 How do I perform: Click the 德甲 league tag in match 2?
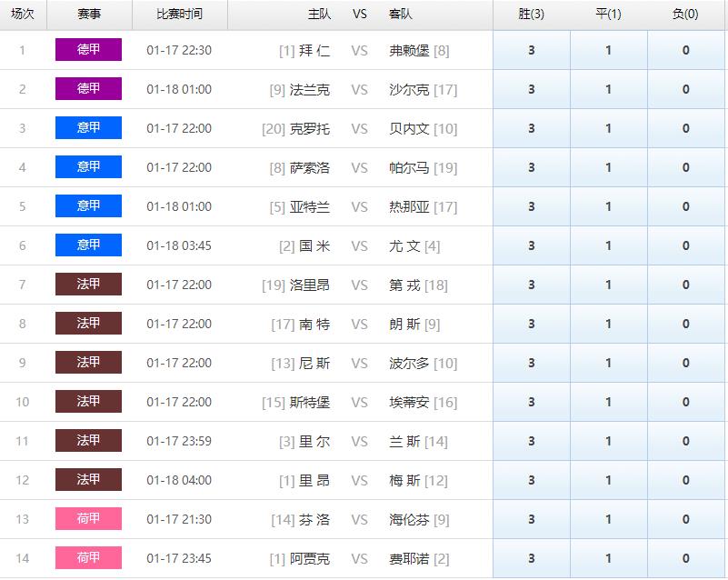[x=89, y=88]
